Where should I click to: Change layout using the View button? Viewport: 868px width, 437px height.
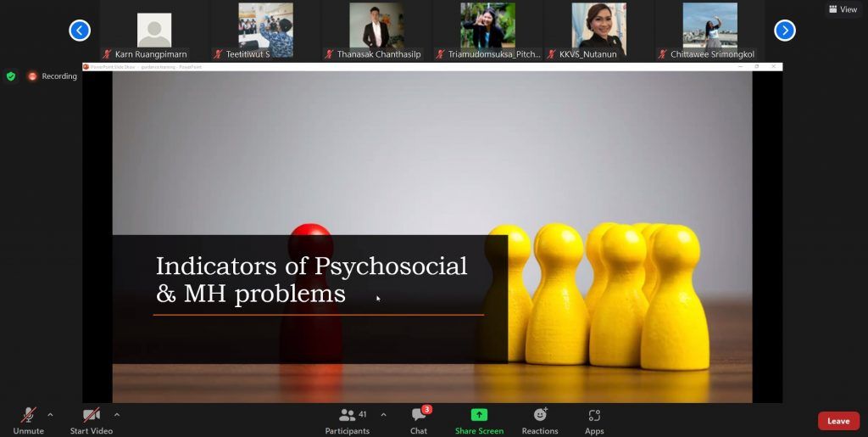843,9
